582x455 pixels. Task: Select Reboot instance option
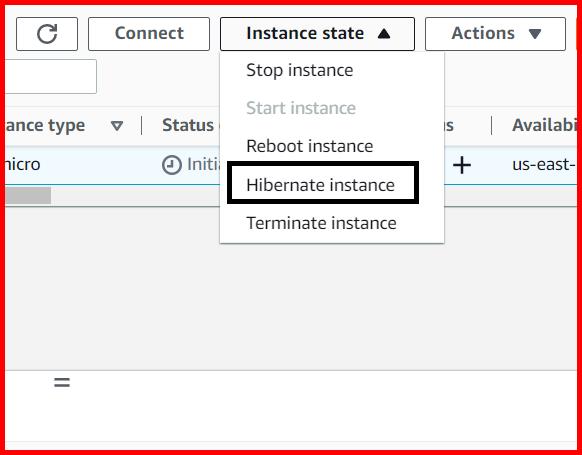[x=310, y=146]
